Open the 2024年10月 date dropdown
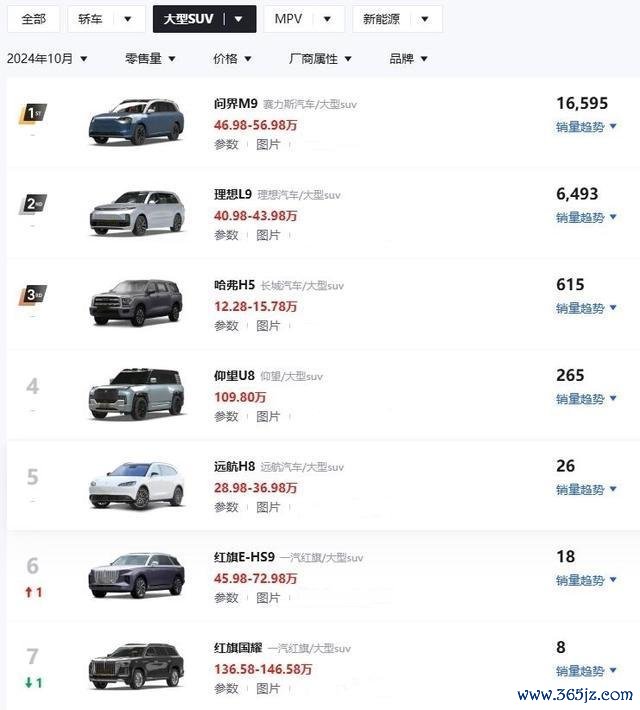Viewport: 640px width, 710px height. 47,58
